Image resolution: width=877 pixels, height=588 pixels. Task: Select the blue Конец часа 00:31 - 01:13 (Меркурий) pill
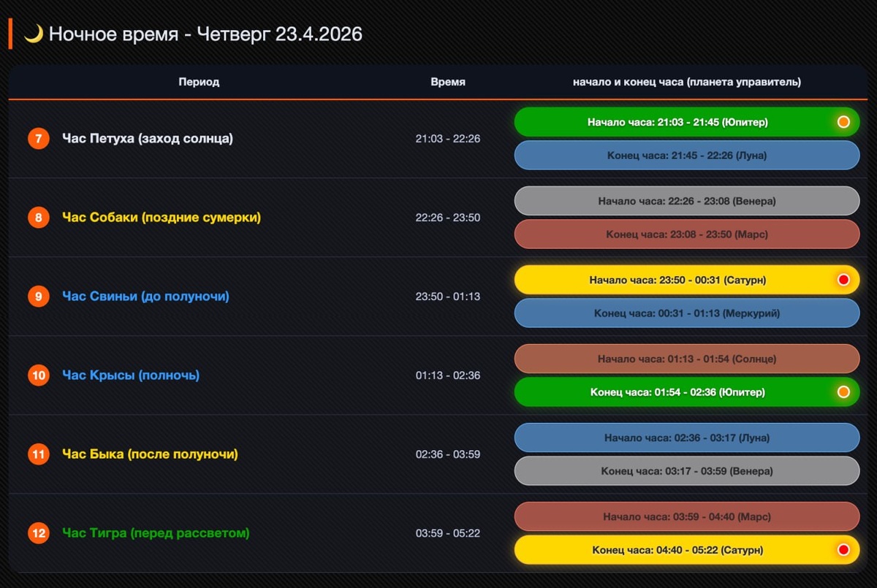pyautogui.click(x=687, y=313)
